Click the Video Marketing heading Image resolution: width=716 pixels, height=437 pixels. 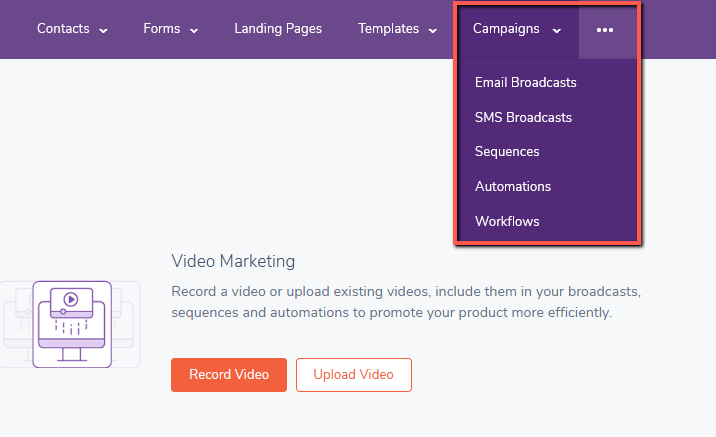[233, 261]
